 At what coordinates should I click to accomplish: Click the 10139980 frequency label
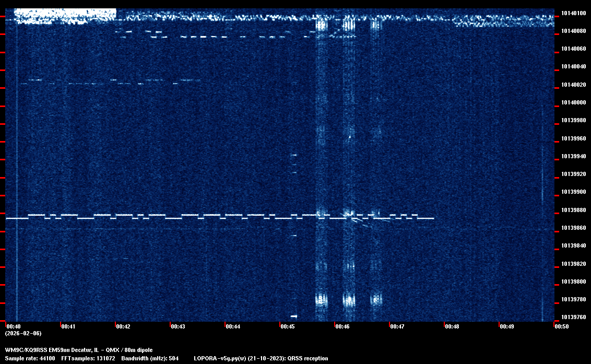[573, 120]
